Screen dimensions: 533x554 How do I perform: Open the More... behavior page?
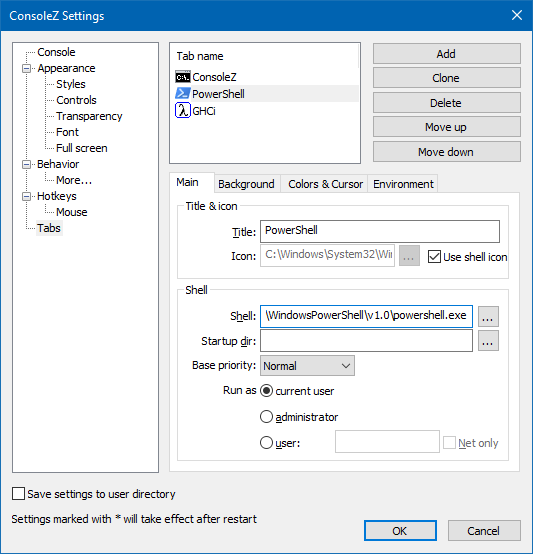(74, 180)
